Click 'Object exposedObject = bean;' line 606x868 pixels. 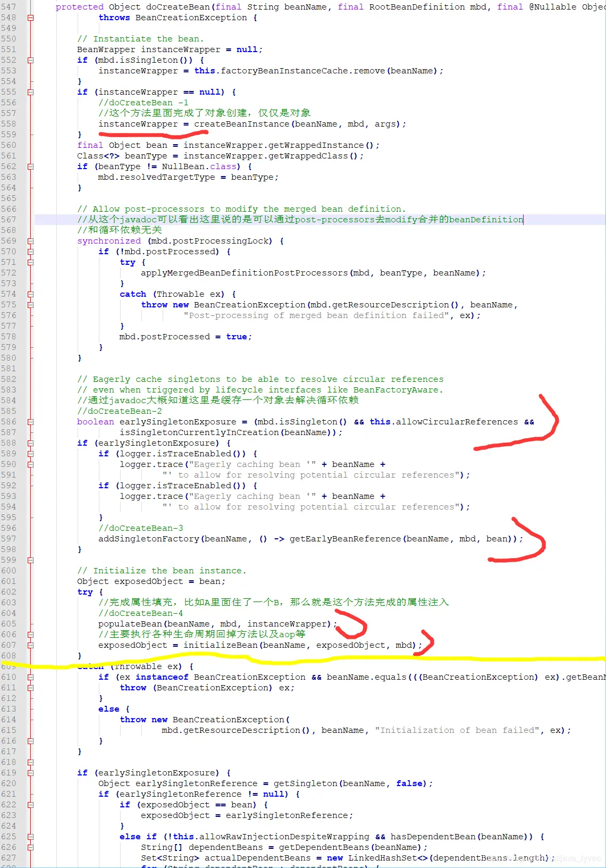[151, 581]
